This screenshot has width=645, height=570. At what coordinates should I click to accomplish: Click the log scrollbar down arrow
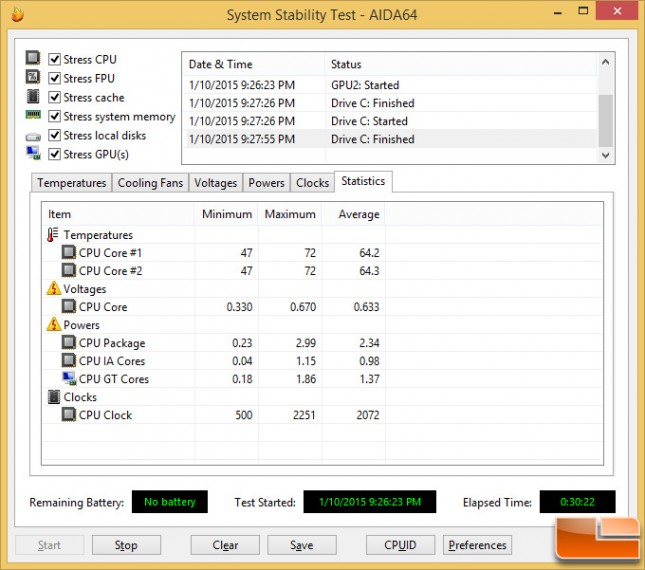click(x=606, y=155)
